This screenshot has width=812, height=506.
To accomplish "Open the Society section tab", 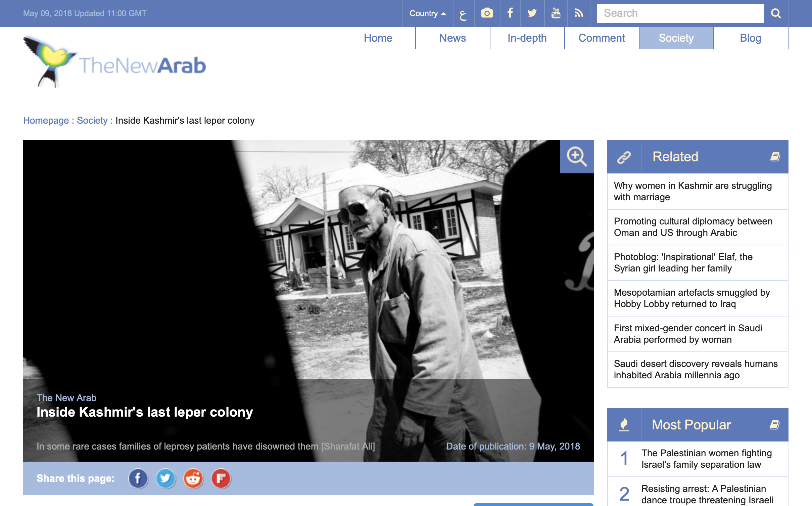I will click(676, 38).
